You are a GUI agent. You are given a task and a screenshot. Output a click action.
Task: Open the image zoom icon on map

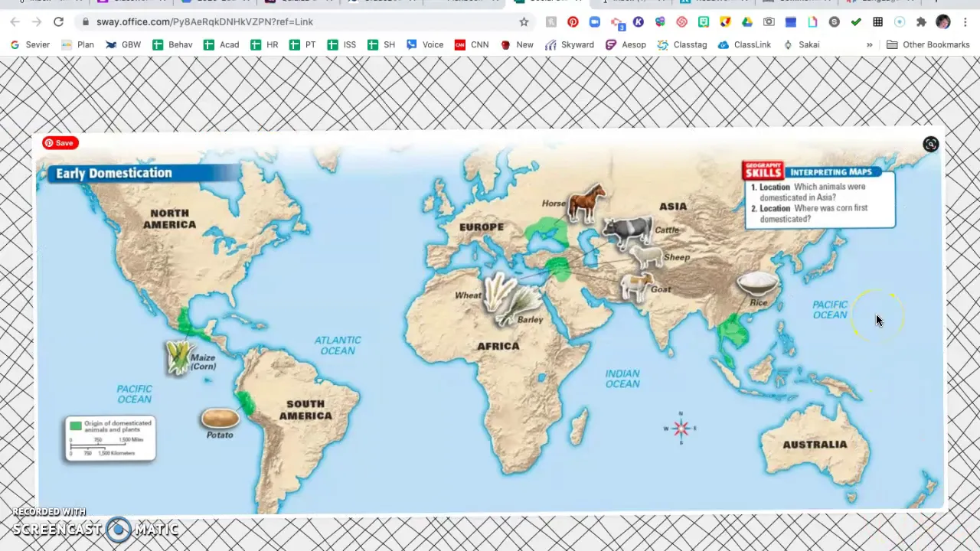coord(930,144)
